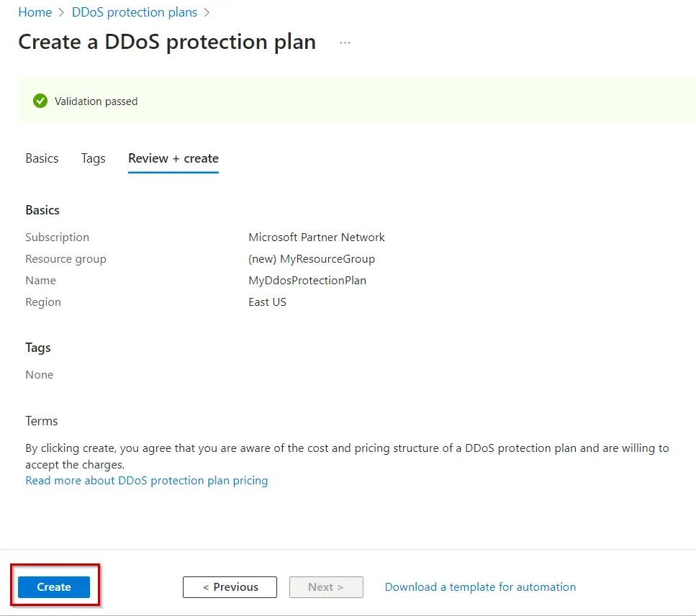
Task: Open DDoS protection plans from the breadcrumb
Action: [x=134, y=12]
